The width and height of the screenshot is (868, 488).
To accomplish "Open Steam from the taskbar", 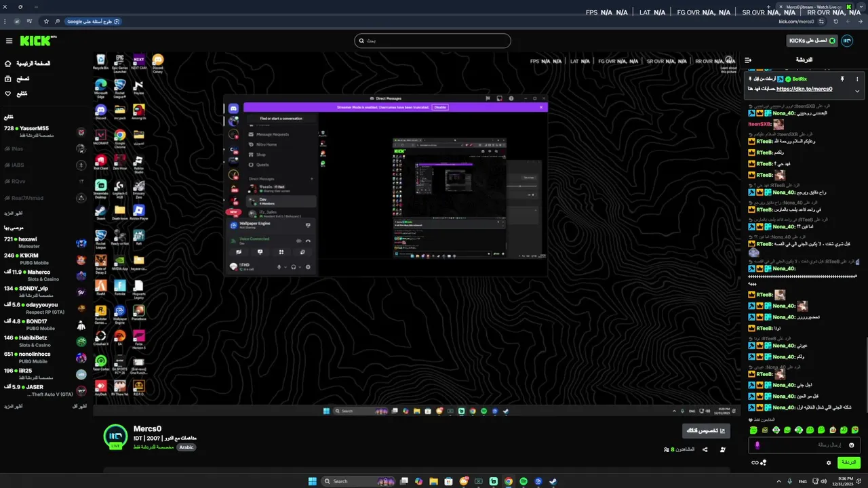I will tap(553, 481).
